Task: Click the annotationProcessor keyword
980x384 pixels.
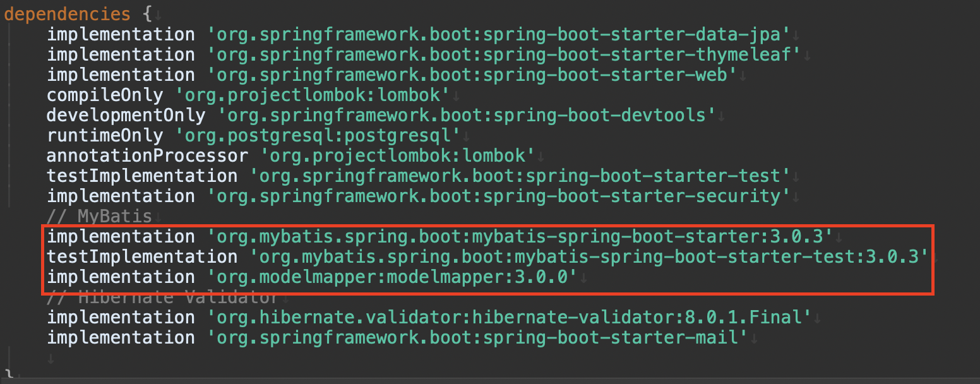Action: point(146,155)
